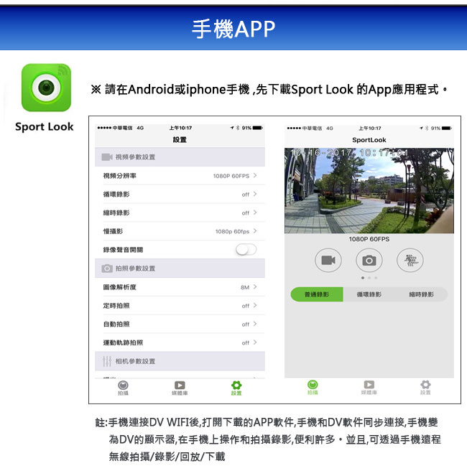Expand 自動拍照 row chevron
Viewport: 467px width, 476px height.
pyautogui.click(x=255, y=324)
